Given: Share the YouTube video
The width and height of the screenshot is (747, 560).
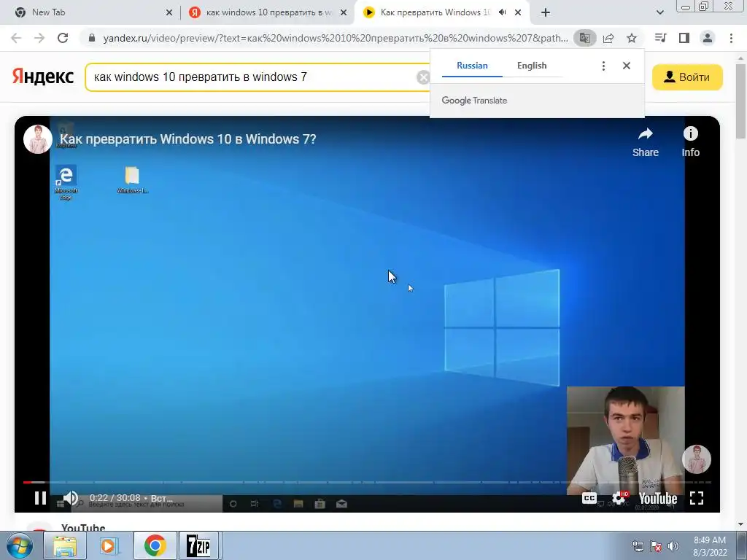Looking at the screenshot, I should pos(646,142).
